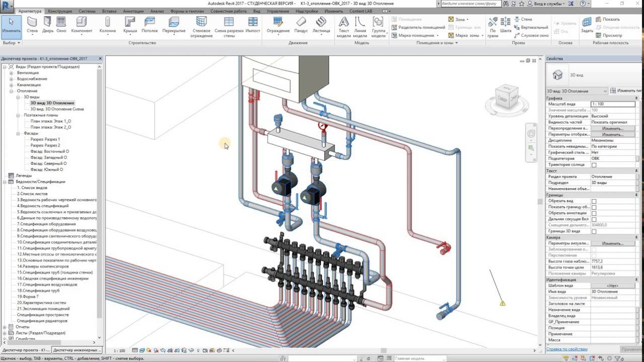Enable the Обрезать вид checkbox

coord(594,201)
